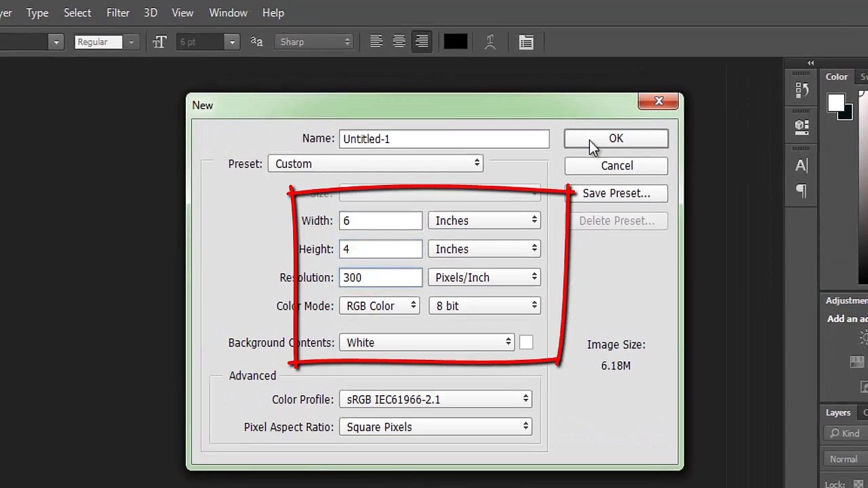Click the brightness adjustment sun icon

click(864, 337)
